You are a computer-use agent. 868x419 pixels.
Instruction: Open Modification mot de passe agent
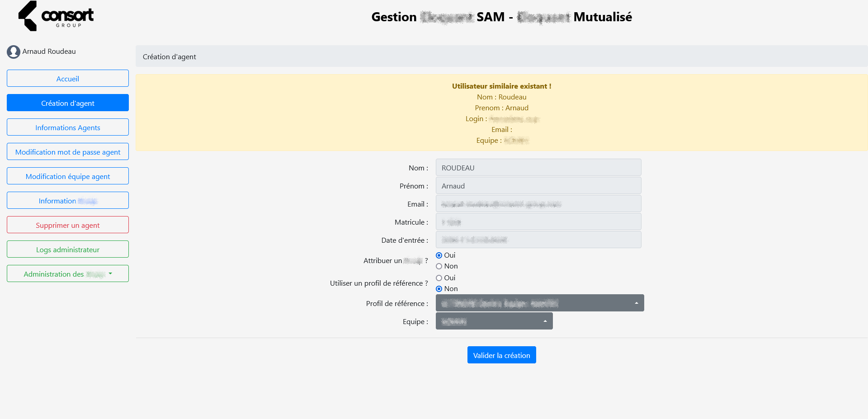68,152
